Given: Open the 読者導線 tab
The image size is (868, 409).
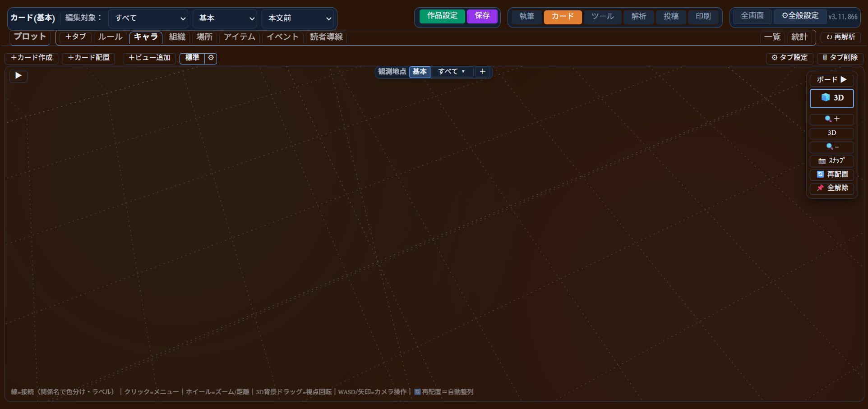Looking at the screenshot, I should [326, 37].
